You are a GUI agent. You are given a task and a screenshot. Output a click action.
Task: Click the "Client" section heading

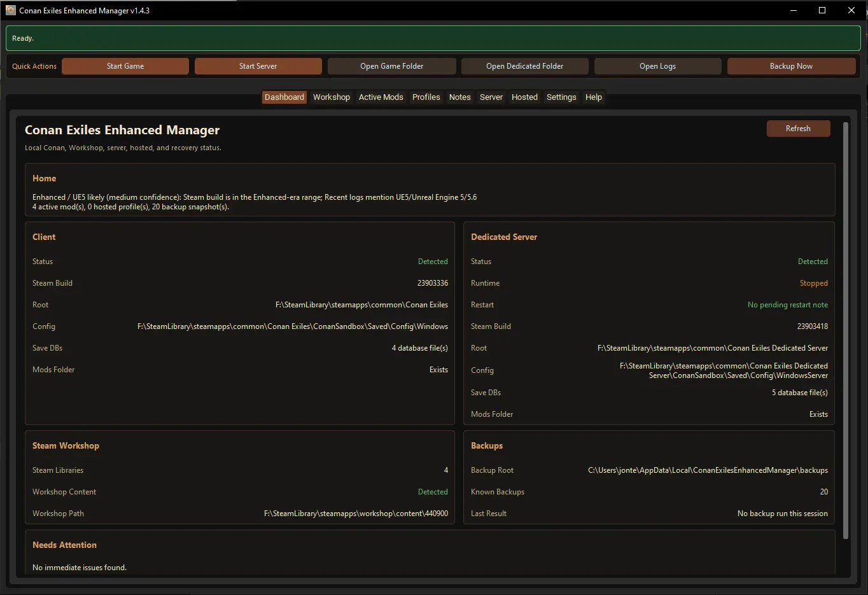coord(44,237)
